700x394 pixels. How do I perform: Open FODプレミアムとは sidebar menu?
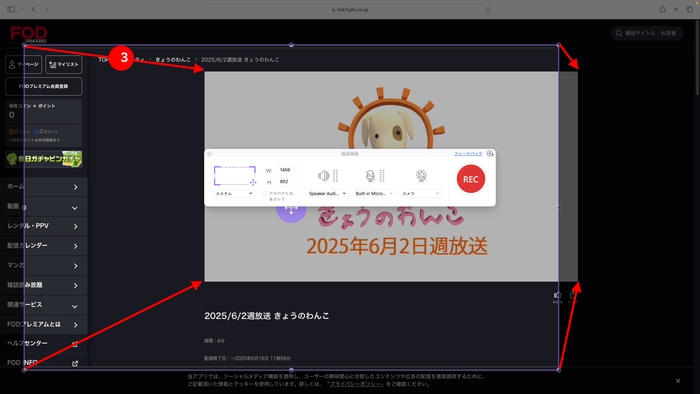(43, 324)
